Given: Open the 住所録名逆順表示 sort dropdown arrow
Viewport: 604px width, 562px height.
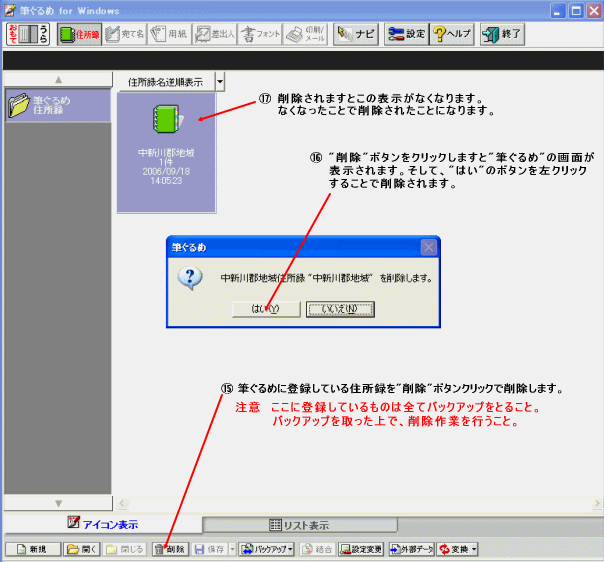Looking at the screenshot, I should tap(220, 82).
